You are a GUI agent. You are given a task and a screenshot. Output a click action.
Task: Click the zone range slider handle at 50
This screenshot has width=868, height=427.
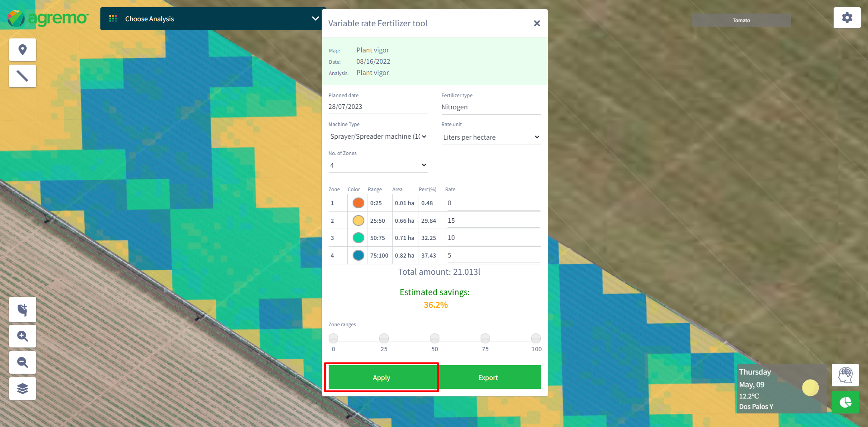(434, 338)
